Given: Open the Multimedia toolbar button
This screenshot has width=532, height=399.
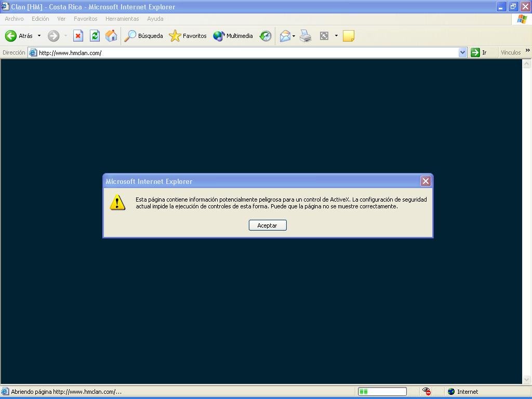Looking at the screenshot, I should 233,36.
